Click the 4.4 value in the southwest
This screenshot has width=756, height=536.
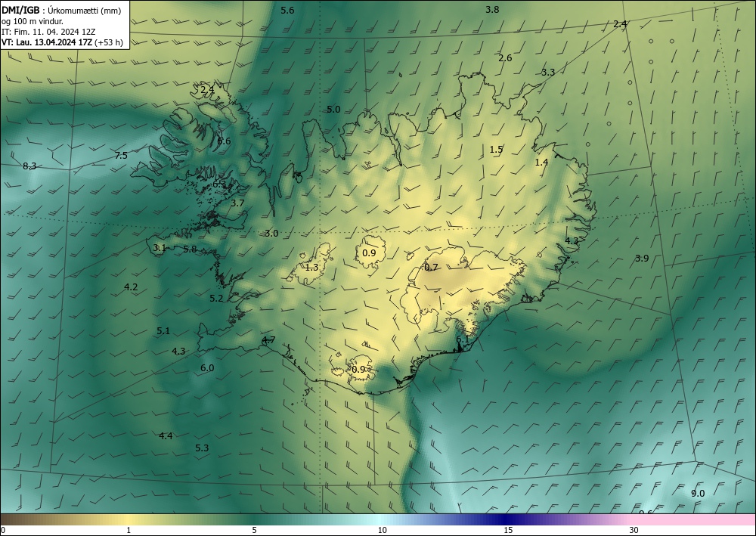pyautogui.click(x=166, y=435)
